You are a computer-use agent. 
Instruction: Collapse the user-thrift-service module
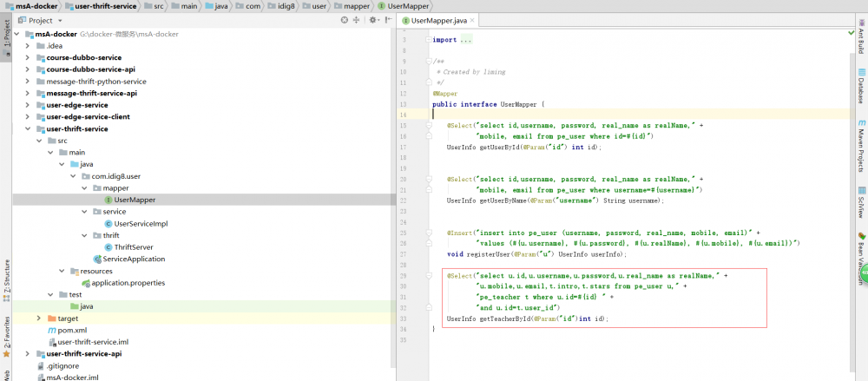click(29, 128)
